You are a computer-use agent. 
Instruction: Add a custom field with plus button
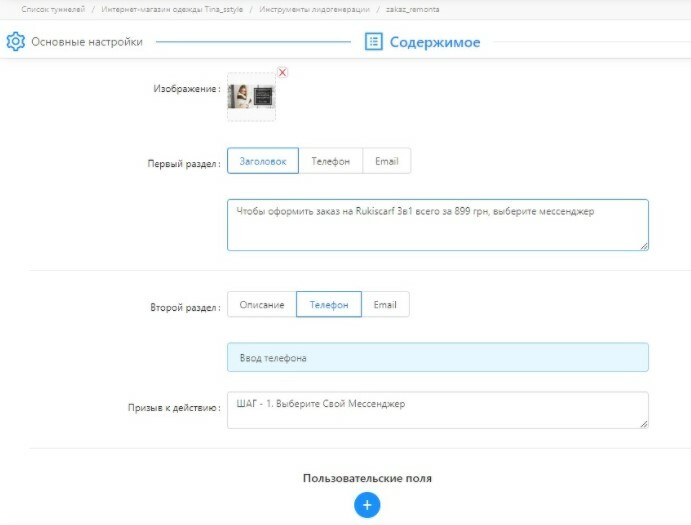(x=366, y=505)
